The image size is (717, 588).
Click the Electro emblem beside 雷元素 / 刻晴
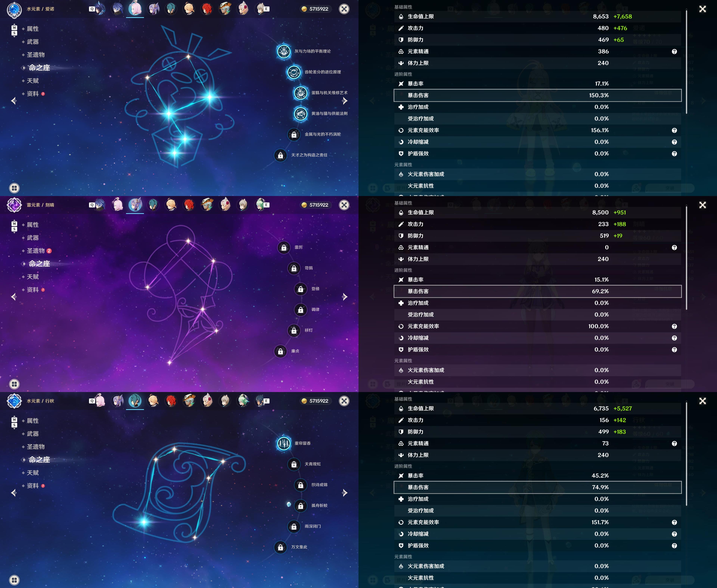pos(14,205)
